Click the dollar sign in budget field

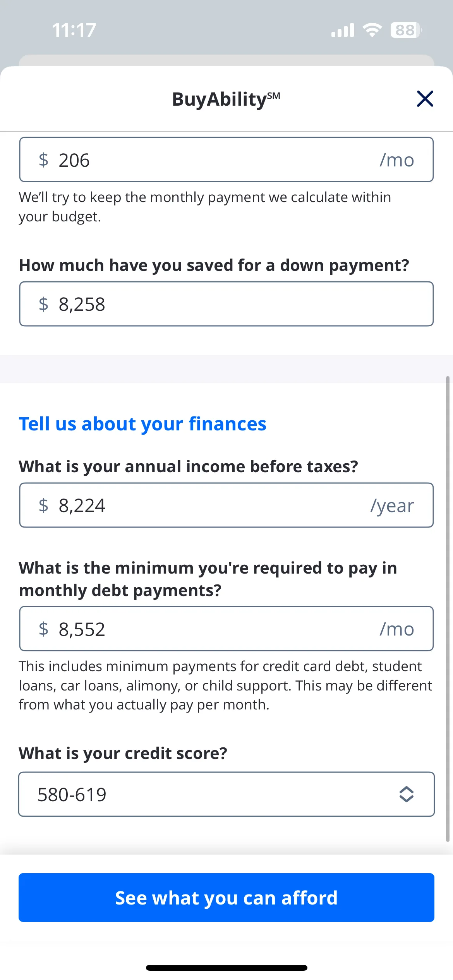[43, 160]
